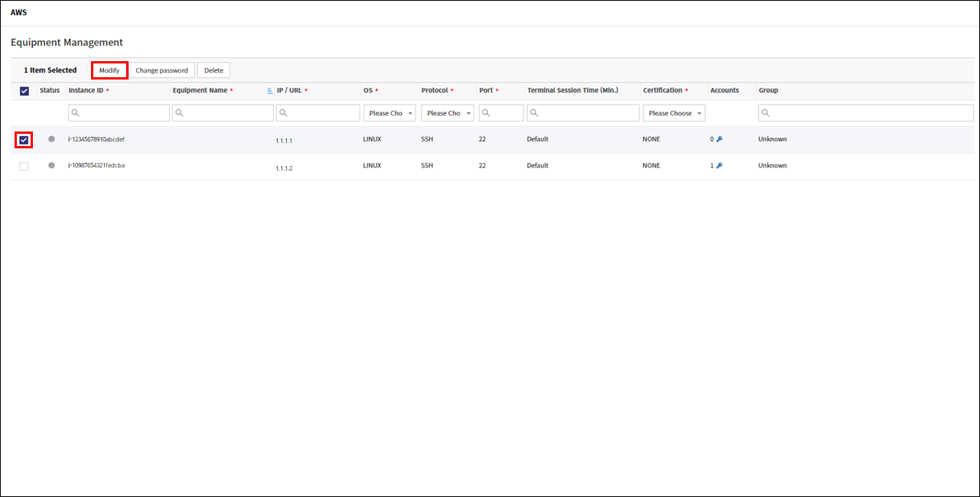Click the Delete button
Image resolution: width=980 pixels, height=497 pixels.
tap(213, 70)
